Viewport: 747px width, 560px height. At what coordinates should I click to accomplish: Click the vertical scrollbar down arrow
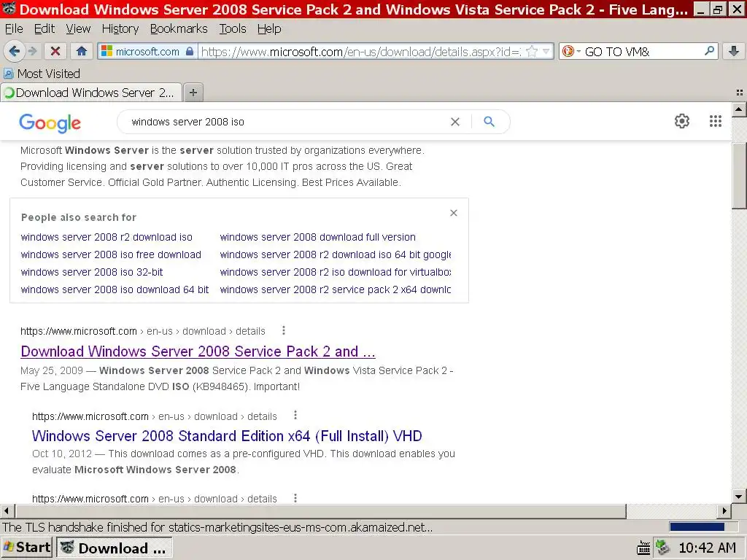pyautogui.click(x=739, y=497)
